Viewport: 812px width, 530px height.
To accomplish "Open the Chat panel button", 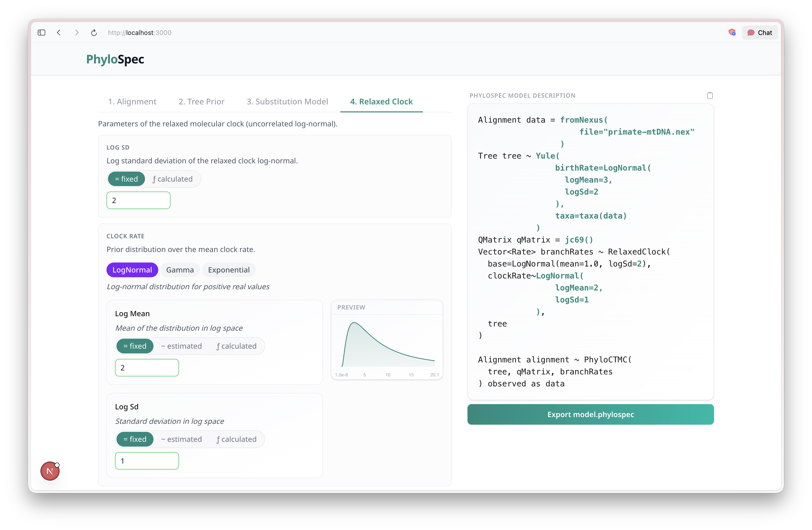I will (759, 33).
